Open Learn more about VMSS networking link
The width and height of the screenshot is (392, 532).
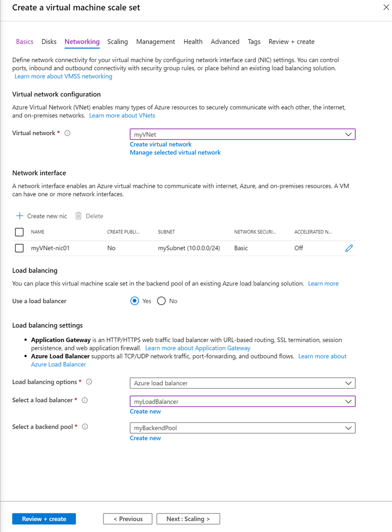63,76
